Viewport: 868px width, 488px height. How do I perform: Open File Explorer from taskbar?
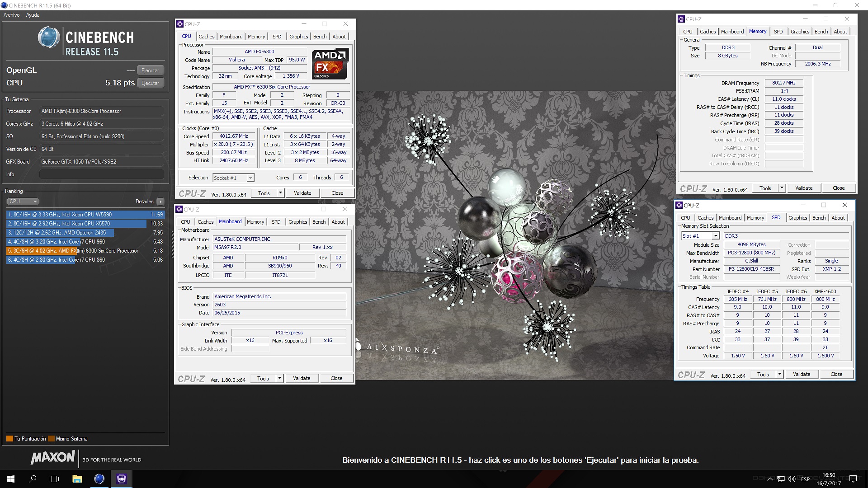pos(77,479)
